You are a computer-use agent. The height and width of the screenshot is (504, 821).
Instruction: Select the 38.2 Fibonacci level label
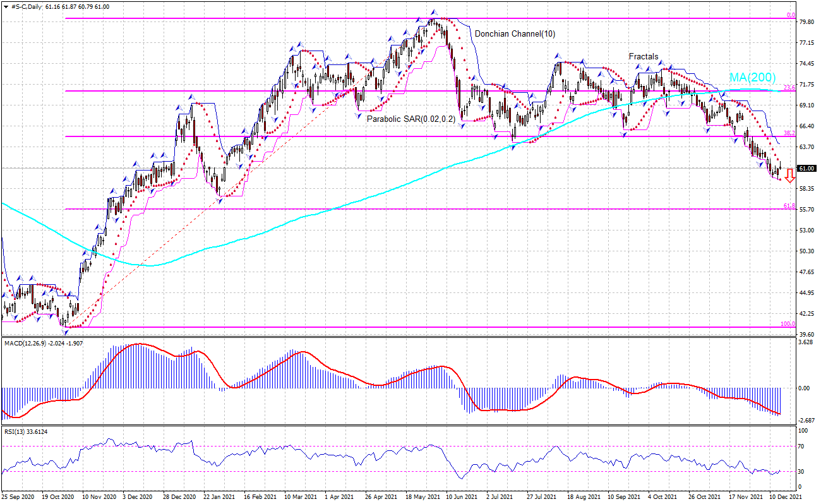[x=789, y=133]
